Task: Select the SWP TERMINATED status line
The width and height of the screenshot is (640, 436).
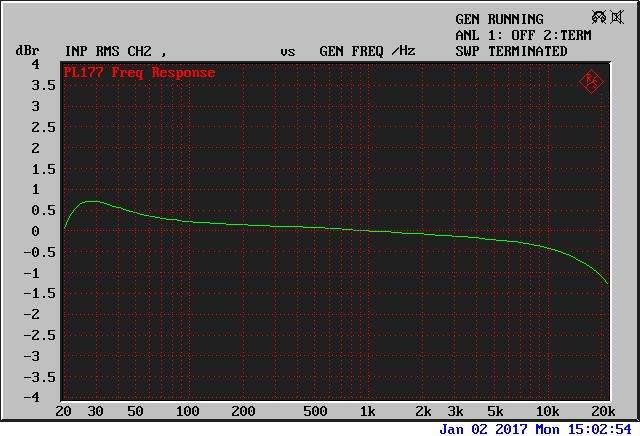Action: [511, 51]
